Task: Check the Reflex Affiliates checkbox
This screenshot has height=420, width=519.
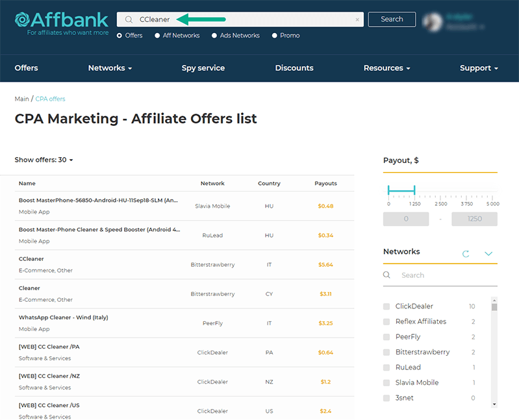Action: pos(386,321)
